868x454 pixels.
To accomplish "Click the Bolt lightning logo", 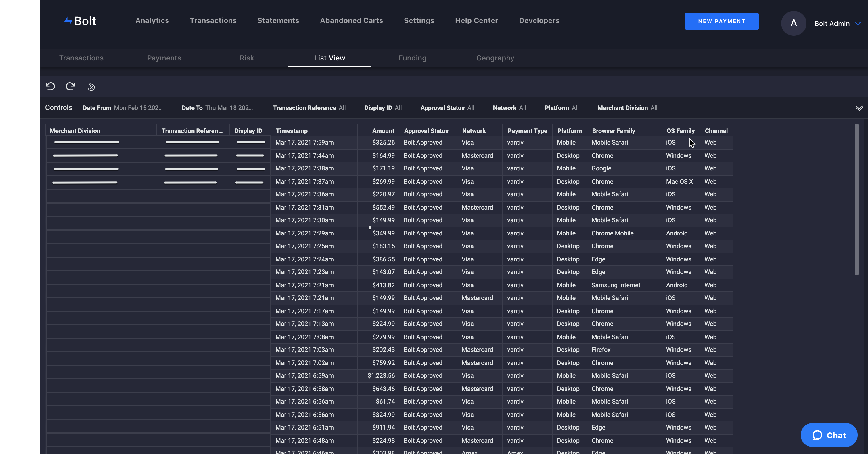I will pyautogui.click(x=80, y=21).
